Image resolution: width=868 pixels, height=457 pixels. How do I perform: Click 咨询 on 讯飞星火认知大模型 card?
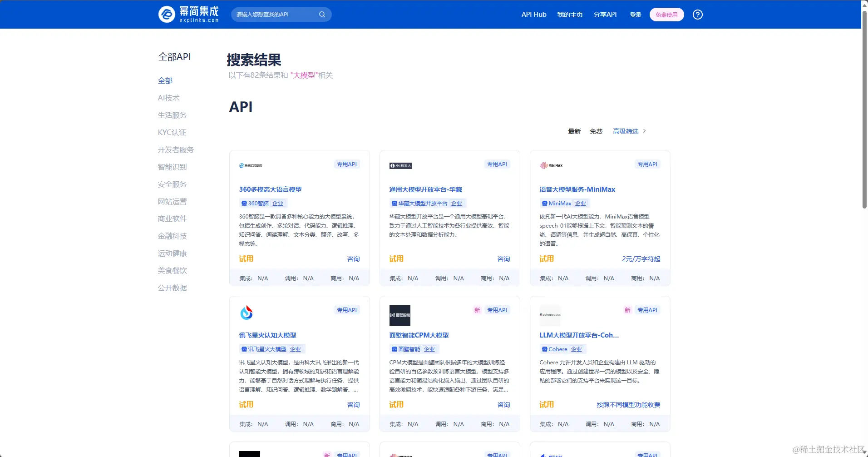[x=353, y=405]
